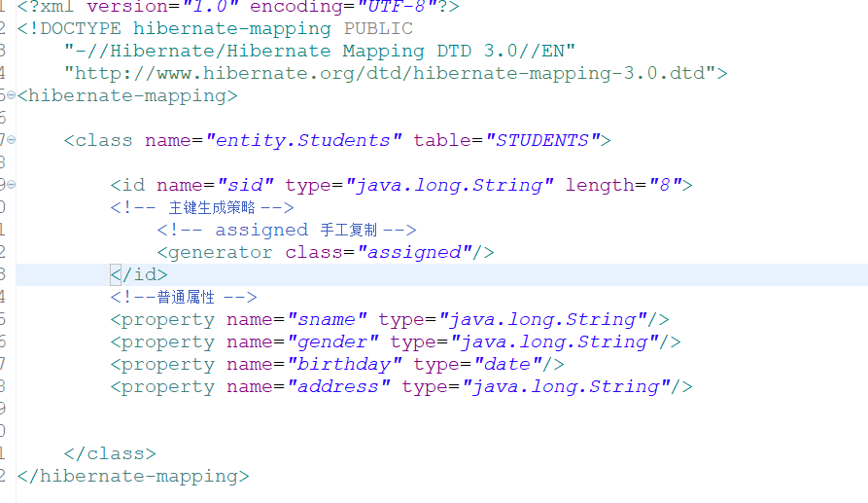Click the encoding "UTF-8" value
Viewport: 868px width, 503px height.
(397, 7)
